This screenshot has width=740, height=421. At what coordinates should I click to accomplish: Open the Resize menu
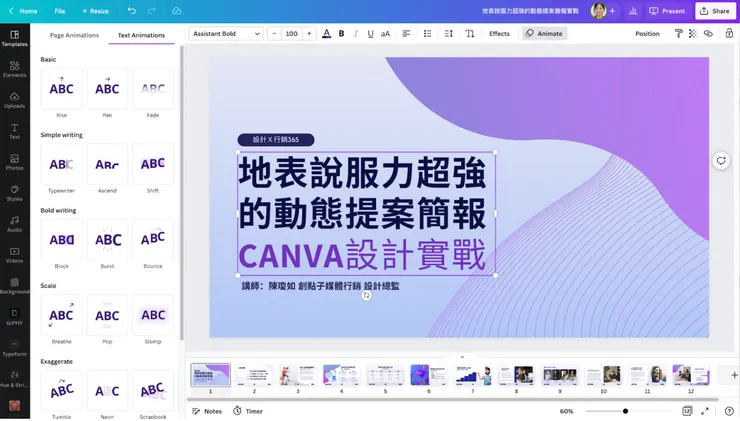(x=96, y=11)
